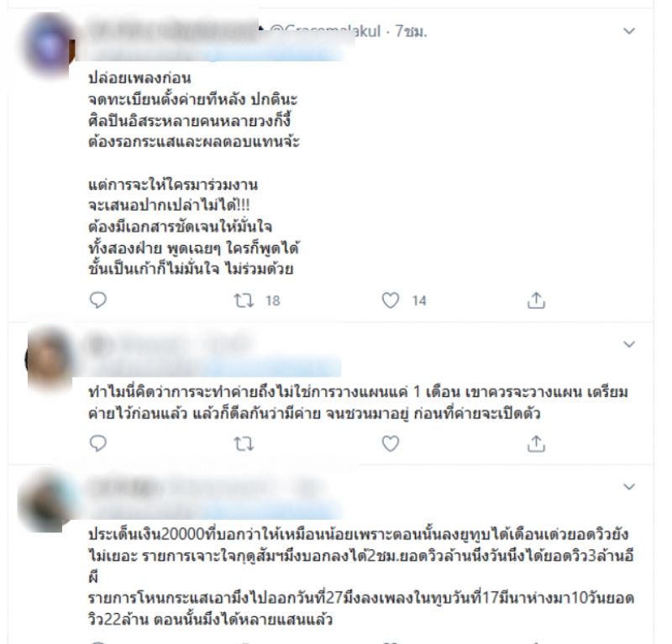The image size is (672, 644).
Task: Open the second tweet text about วางแผน 1 เดือน
Action: click(359, 403)
